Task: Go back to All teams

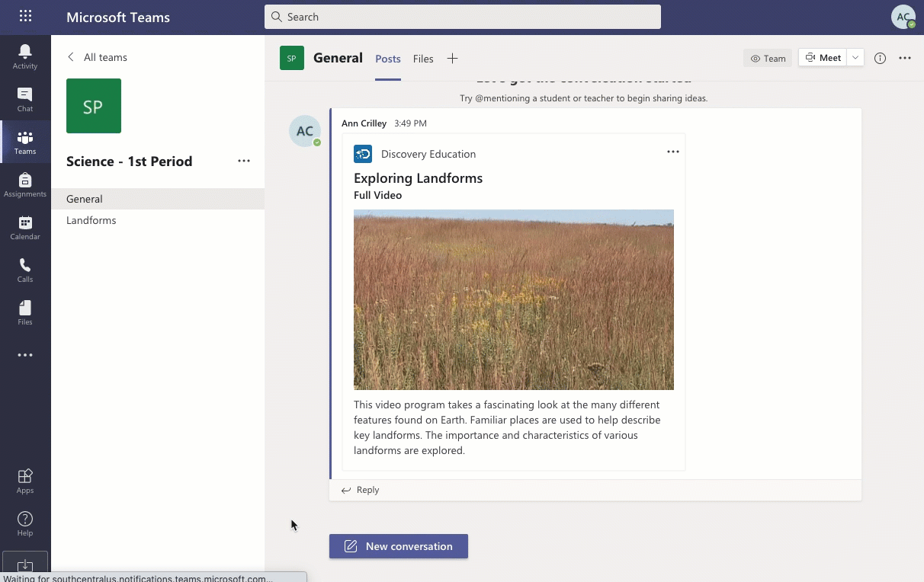Action: (97, 57)
